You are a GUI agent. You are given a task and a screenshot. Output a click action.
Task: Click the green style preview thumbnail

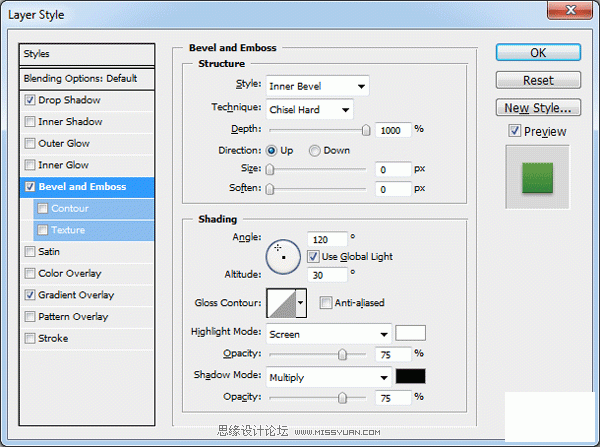click(538, 178)
